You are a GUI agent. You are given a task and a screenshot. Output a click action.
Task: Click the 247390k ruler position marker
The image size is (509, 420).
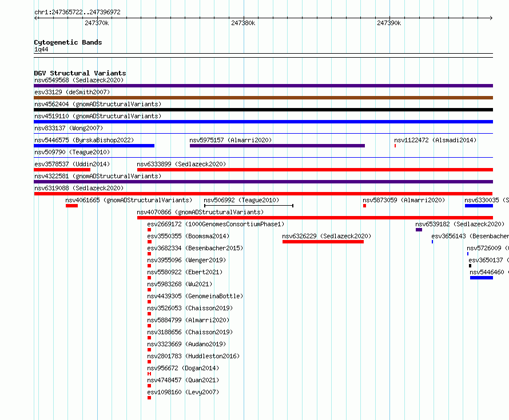[x=389, y=23]
